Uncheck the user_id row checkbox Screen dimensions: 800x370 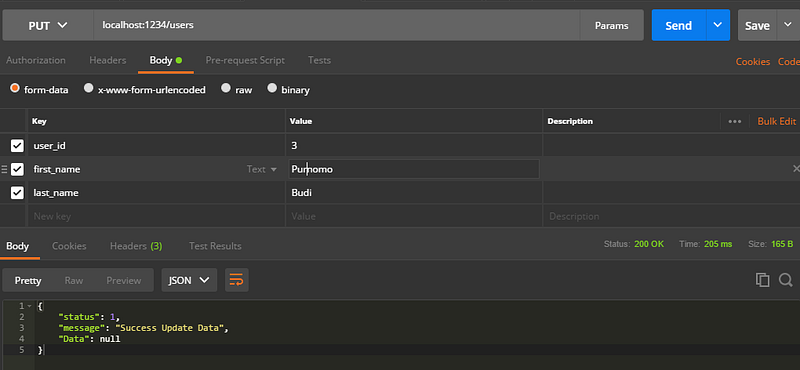[x=17, y=146]
